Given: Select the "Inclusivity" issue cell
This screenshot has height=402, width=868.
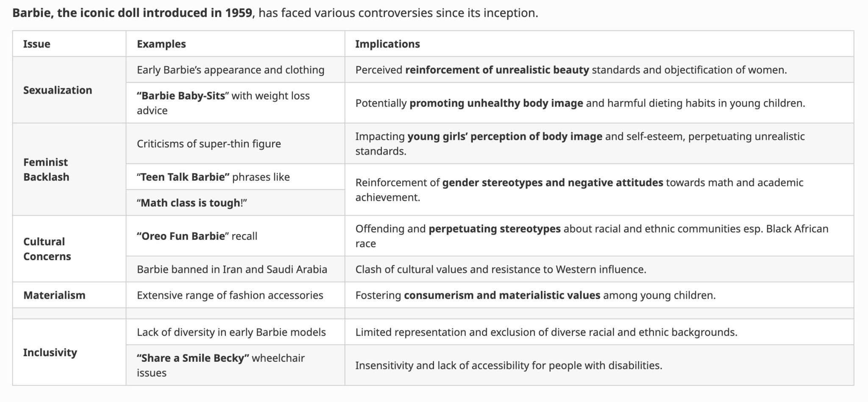Looking at the screenshot, I should coord(50,352).
